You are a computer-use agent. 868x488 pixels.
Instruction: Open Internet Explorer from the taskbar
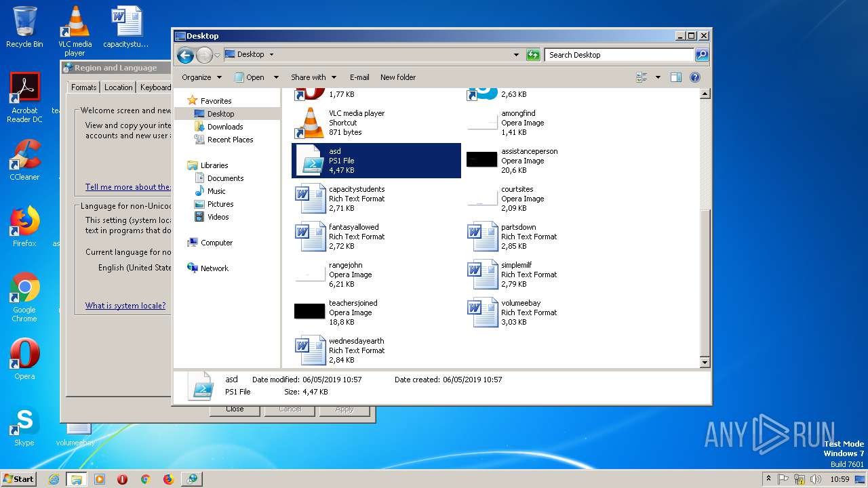(54, 479)
